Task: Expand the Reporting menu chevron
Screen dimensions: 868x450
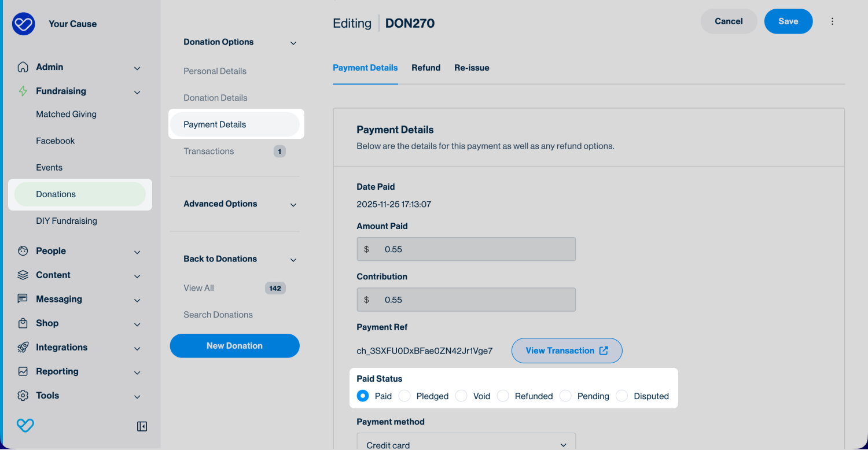Action: click(x=137, y=372)
